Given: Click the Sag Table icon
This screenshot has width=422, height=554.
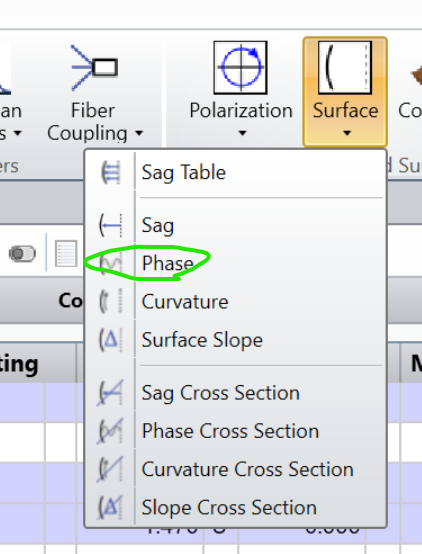Looking at the screenshot, I should [111, 172].
